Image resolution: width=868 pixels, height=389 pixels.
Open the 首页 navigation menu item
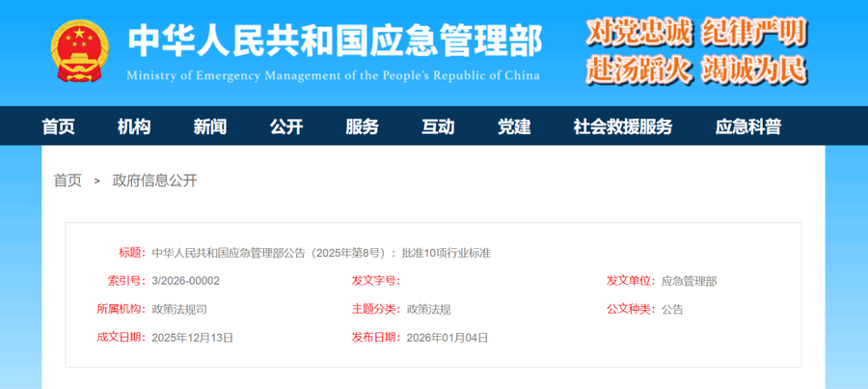[58, 126]
